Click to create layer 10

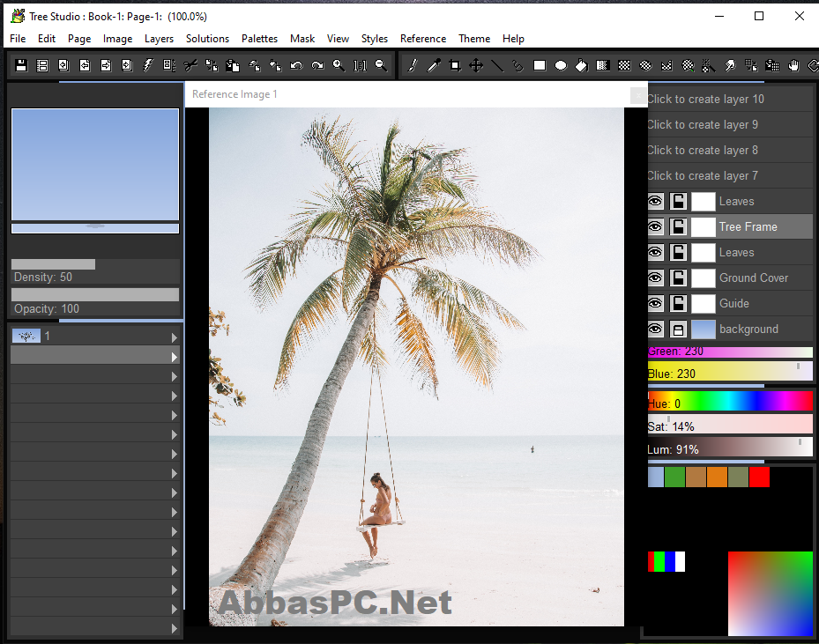click(730, 100)
